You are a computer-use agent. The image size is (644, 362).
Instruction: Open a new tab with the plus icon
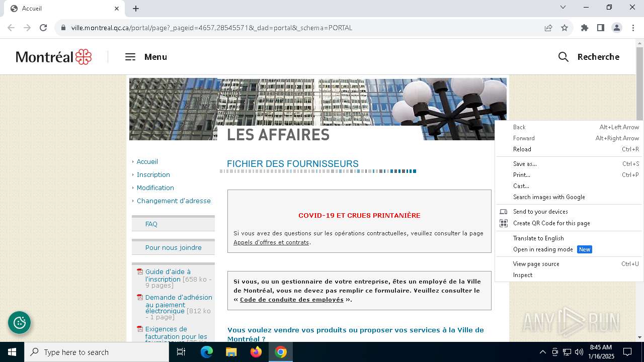[x=136, y=9]
